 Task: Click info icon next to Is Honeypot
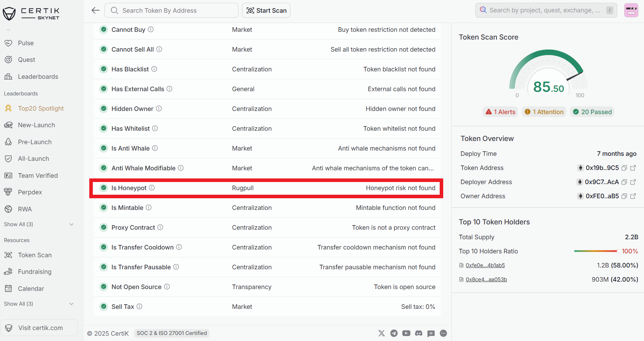[152, 188]
